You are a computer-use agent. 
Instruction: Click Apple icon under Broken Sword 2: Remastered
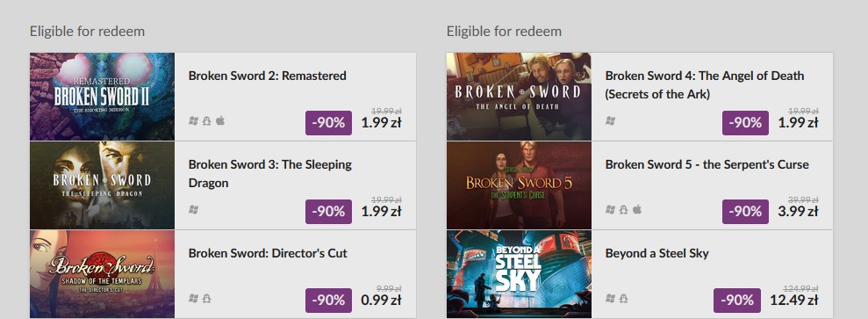[x=220, y=120]
